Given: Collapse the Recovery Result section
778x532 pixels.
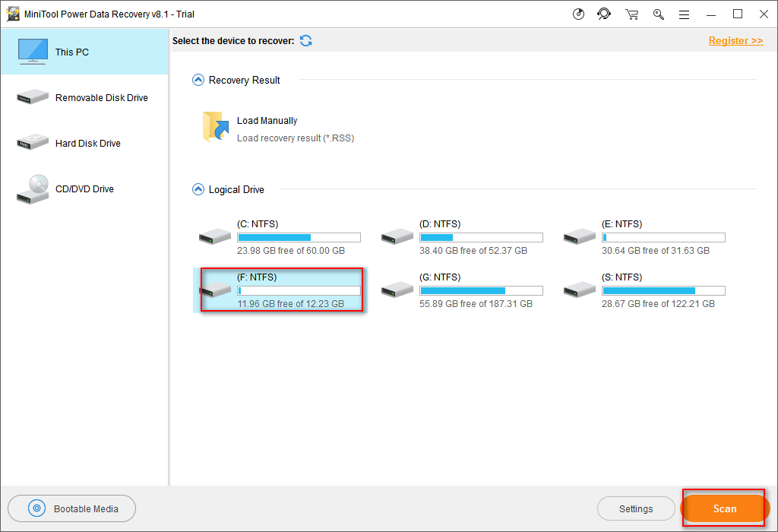Looking at the screenshot, I should point(198,80).
